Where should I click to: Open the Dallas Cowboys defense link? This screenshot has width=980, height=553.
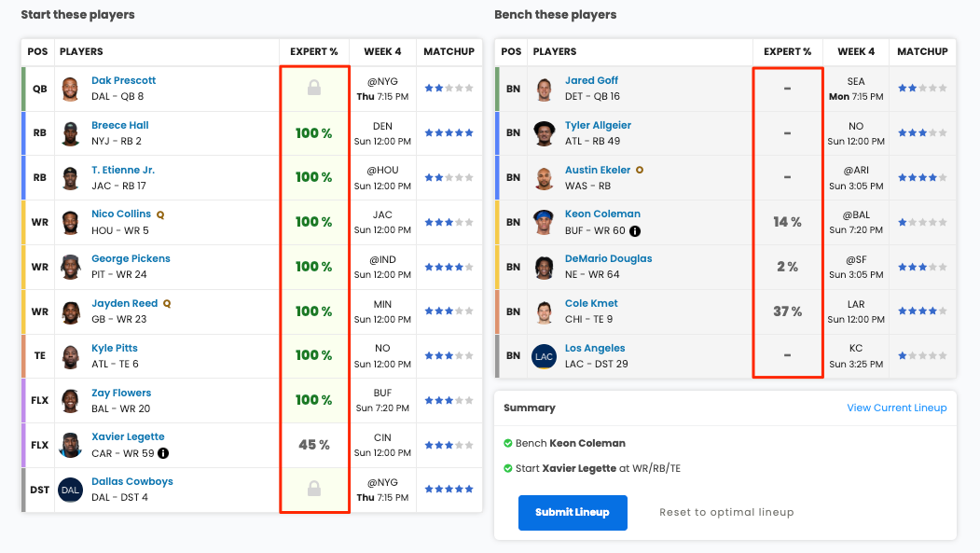pos(131,482)
